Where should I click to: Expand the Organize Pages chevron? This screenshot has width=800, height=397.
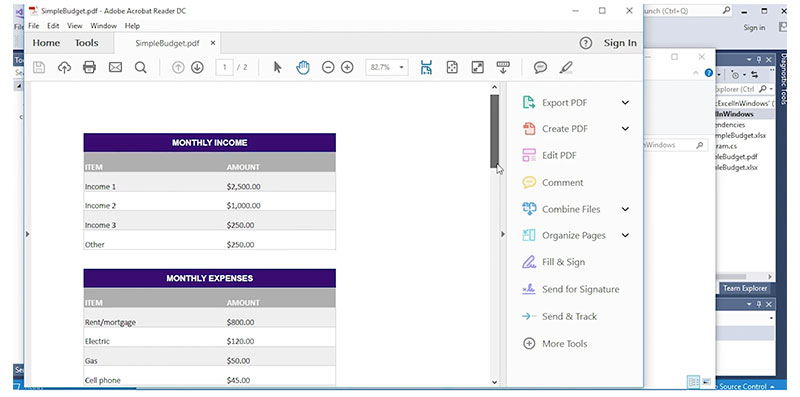point(625,235)
